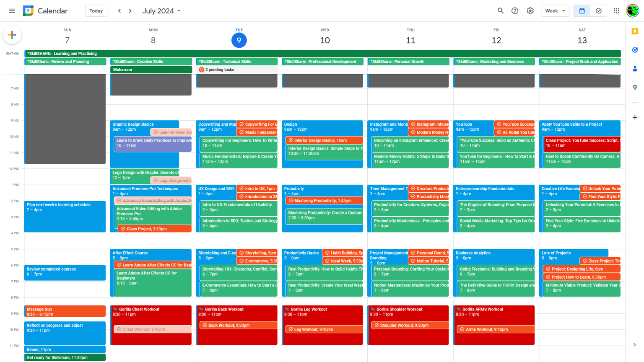This screenshot has width=644, height=362.
Task: Hide the side panel chevron
Action: tap(635, 345)
